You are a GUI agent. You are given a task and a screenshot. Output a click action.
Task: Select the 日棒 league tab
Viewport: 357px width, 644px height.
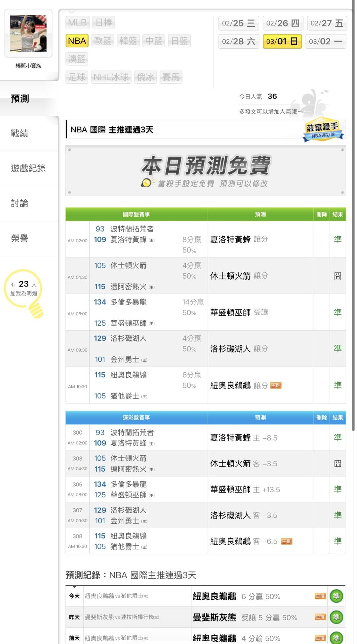pyautogui.click(x=104, y=23)
